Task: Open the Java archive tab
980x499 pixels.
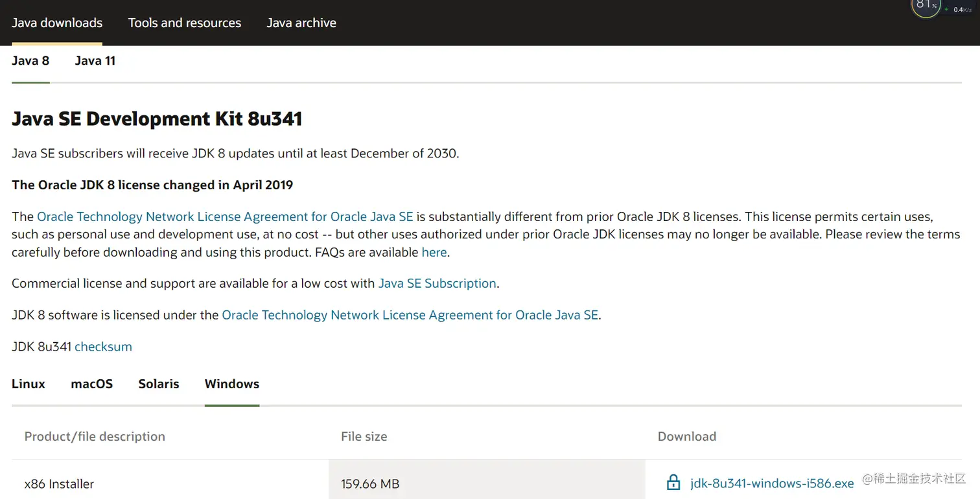Action: click(301, 23)
